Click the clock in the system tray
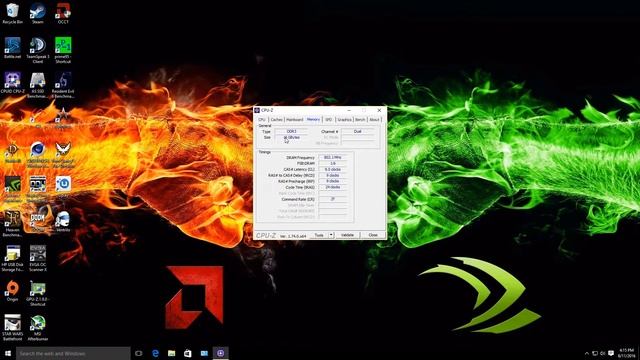 click(627, 353)
